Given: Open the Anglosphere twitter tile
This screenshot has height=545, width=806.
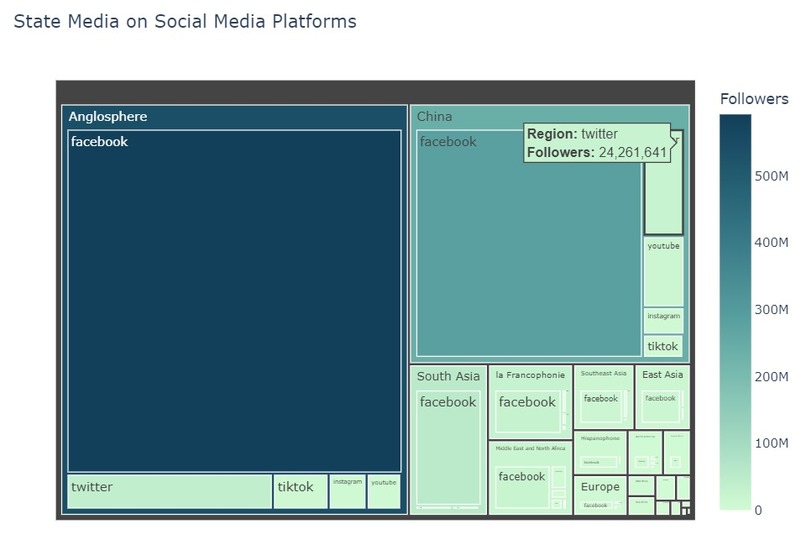Looking at the screenshot, I should tap(170, 492).
